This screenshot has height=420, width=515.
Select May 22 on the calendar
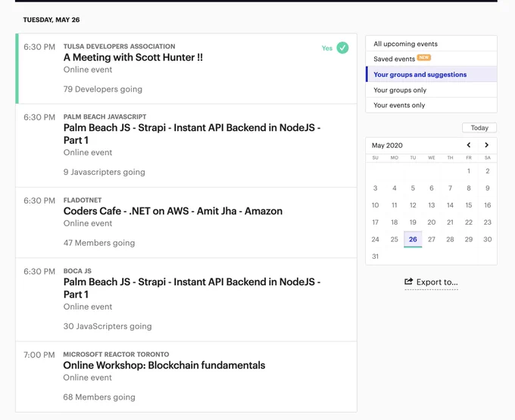[x=469, y=222]
